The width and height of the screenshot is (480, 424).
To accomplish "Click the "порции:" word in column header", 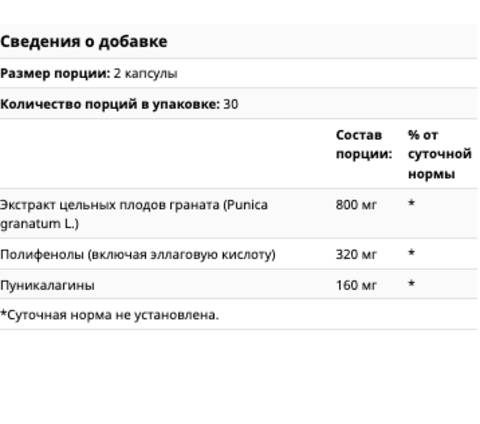I will pyautogui.click(x=364, y=154).
